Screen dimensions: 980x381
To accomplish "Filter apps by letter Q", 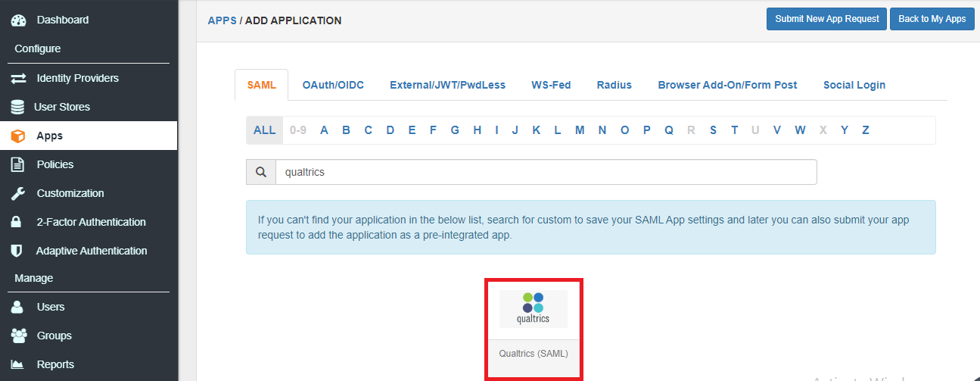I will tap(669, 130).
